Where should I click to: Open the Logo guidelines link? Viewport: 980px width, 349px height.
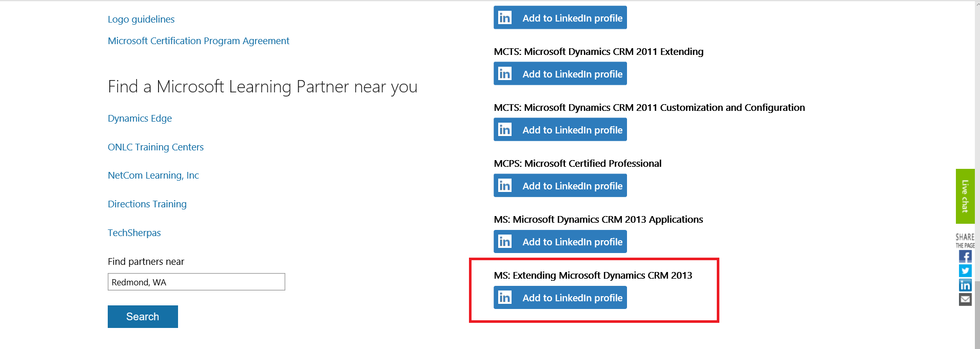pyautogui.click(x=141, y=20)
